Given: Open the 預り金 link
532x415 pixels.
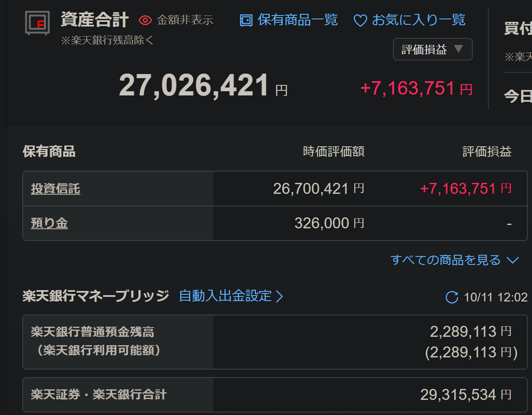Looking at the screenshot, I should pyautogui.click(x=49, y=223).
